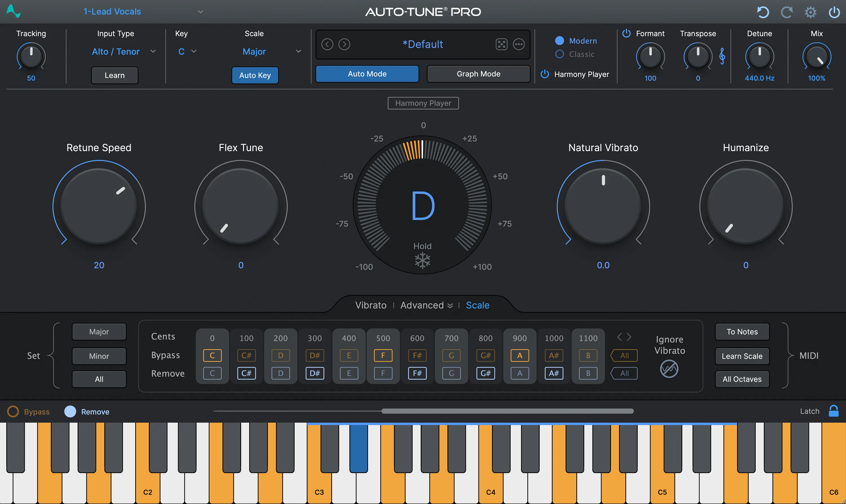Switch to Graph Mode
The width and height of the screenshot is (846, 504).
pyautogui.click(x=478, y=74)
